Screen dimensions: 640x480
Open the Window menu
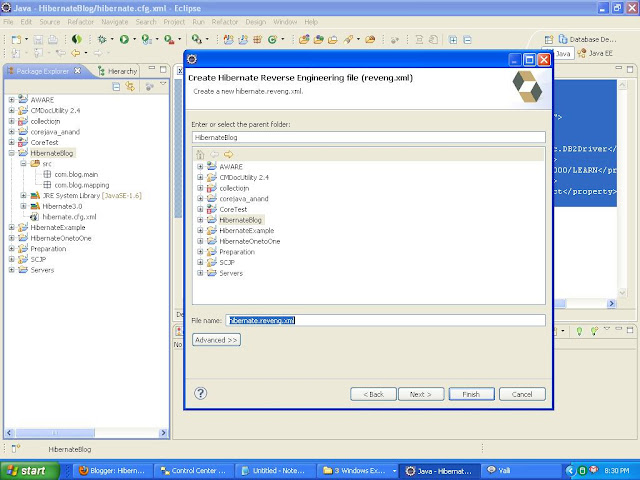click(285, 22)
